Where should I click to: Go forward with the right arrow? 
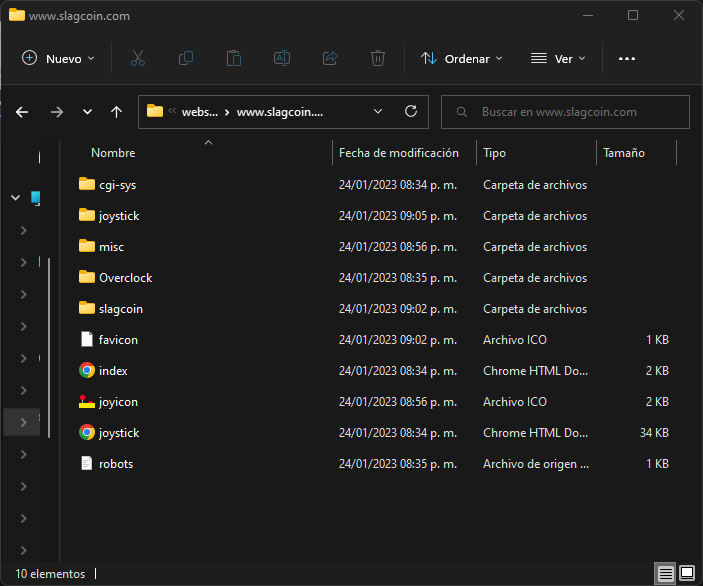click(56, 112)
